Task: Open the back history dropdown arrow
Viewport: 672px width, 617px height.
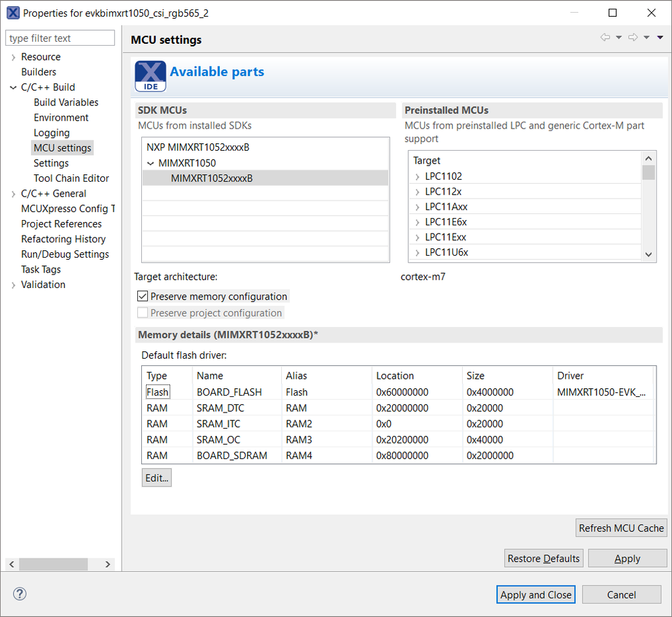Action: 619,37
